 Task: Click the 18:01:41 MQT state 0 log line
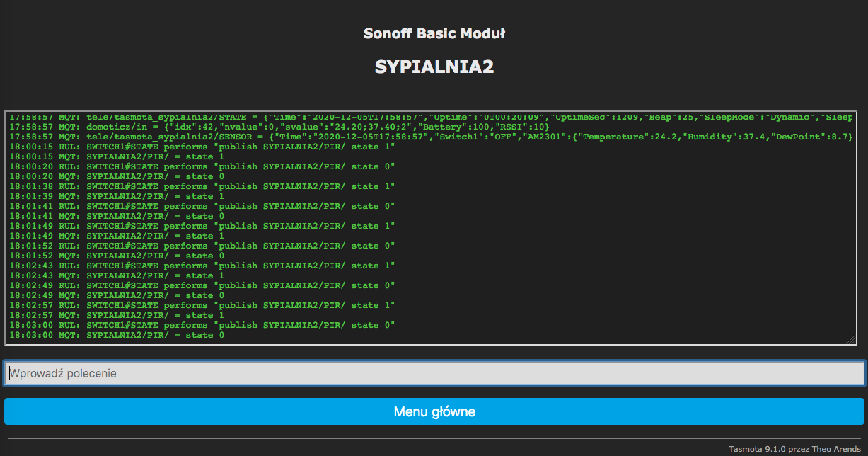coord(117,216)
